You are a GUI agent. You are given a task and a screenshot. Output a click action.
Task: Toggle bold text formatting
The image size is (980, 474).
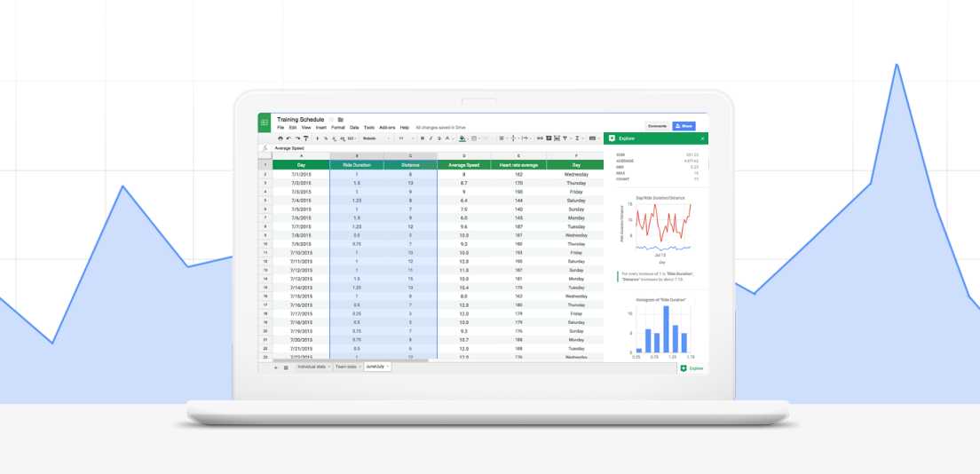422,138
